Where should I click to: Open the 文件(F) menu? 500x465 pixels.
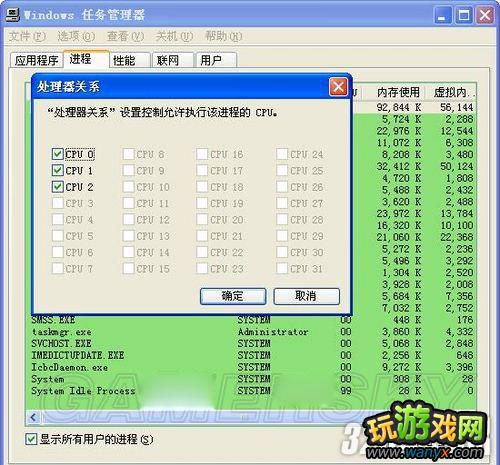coord(27,36)
